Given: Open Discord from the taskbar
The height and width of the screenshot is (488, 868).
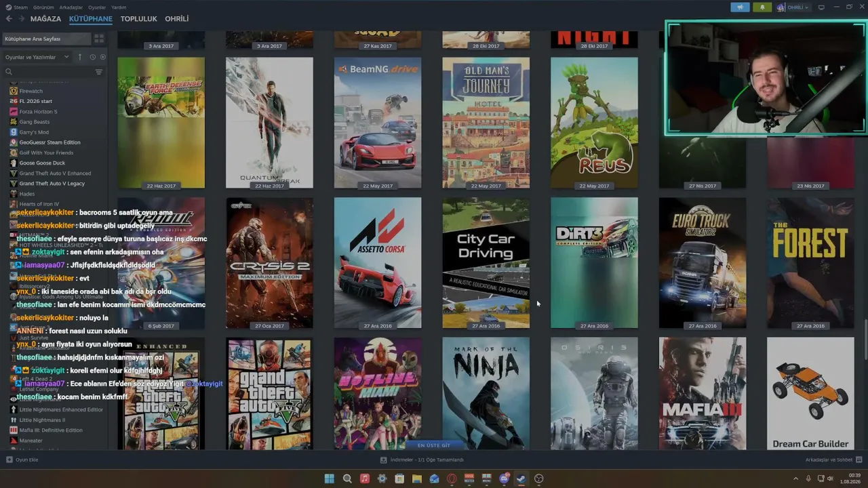Looking at the screenshot, I should point(504,479).
